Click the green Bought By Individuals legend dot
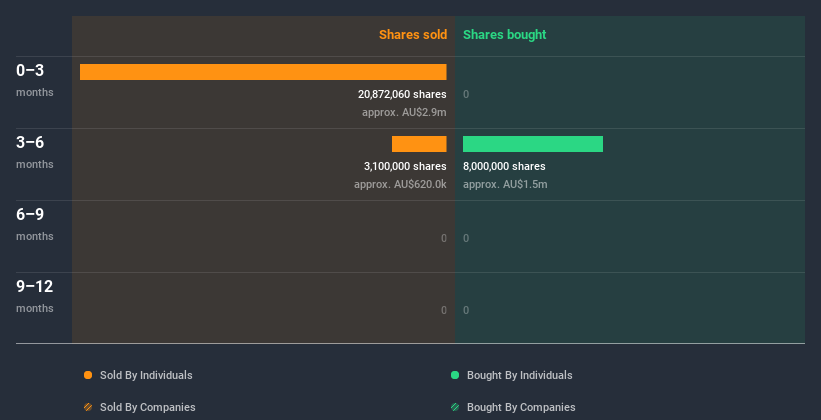Viewport: 821px width, 420px height. [x=455, y=375]
